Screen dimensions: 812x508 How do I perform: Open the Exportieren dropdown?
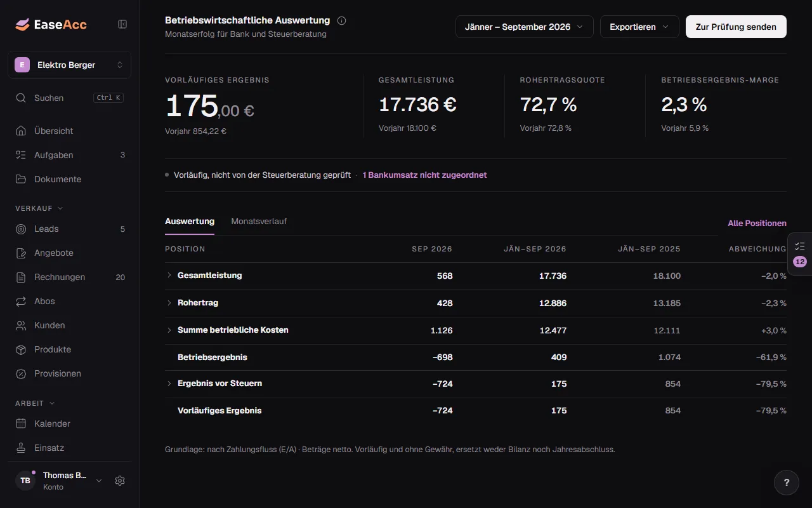[639, 27]
